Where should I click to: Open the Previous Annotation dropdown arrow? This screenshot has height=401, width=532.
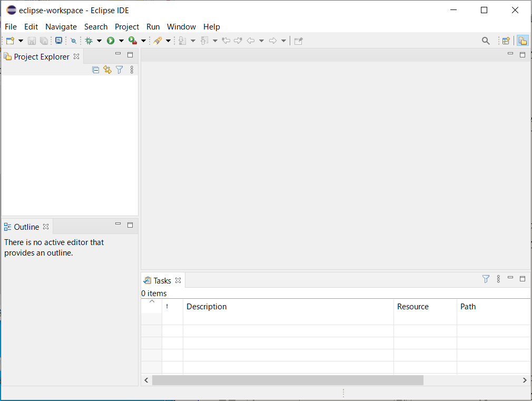(215, 41)
